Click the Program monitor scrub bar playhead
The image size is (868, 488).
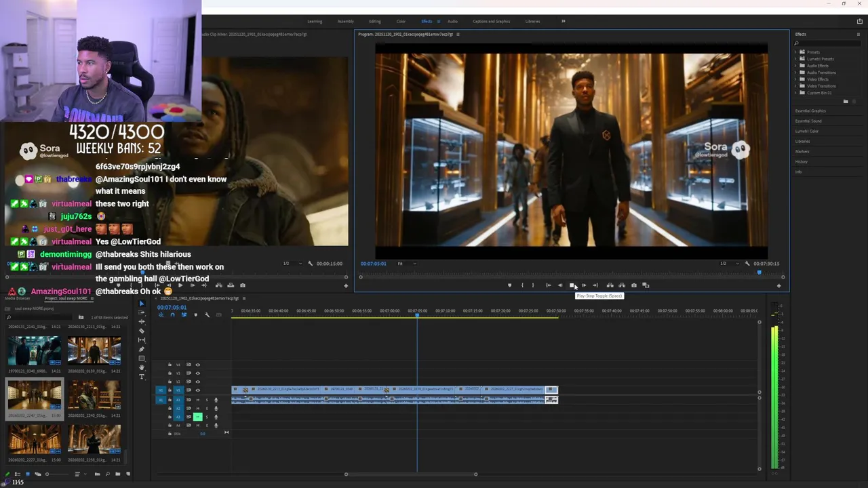click(759, 272)
